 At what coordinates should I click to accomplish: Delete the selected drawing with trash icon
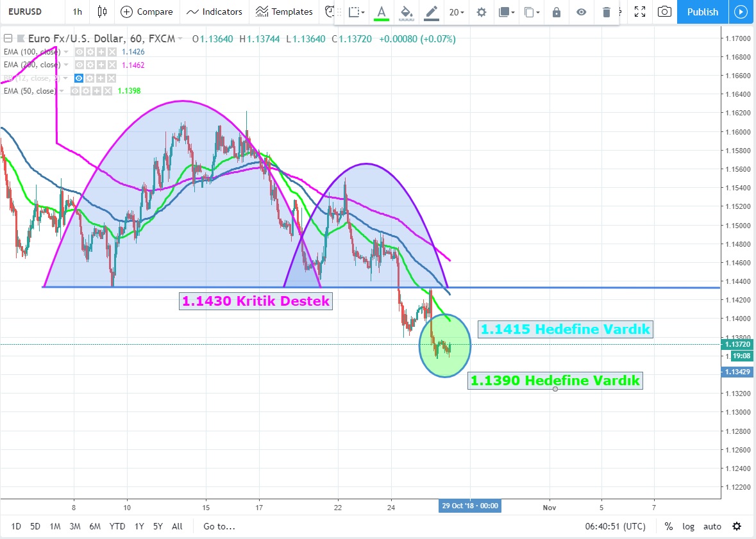coord(607,12)
